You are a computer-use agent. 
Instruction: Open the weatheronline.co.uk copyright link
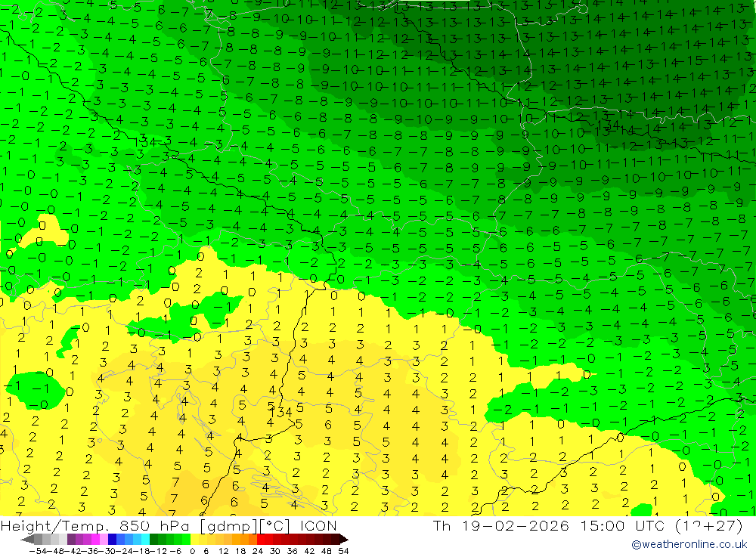[689, 544]
